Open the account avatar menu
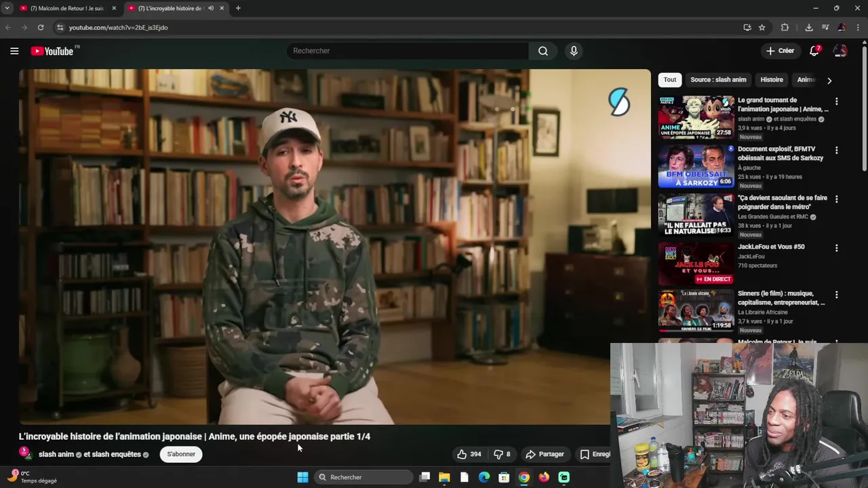Viewport: 868px width, 488px height. point(840,51)
